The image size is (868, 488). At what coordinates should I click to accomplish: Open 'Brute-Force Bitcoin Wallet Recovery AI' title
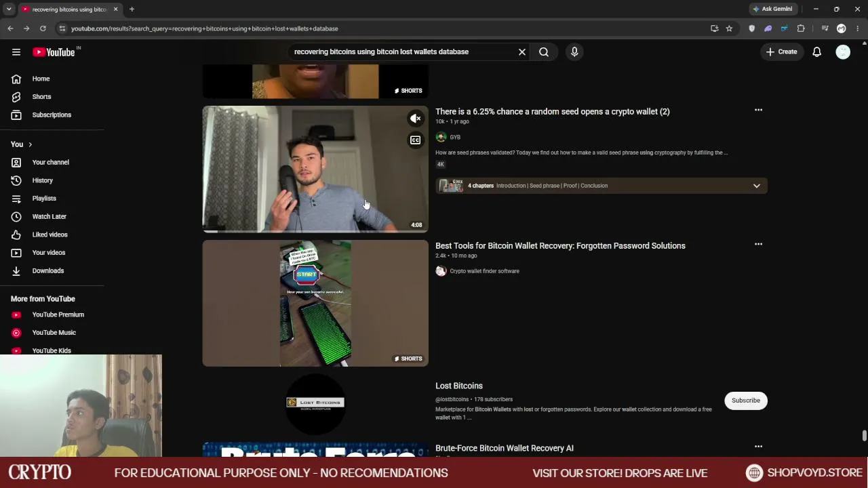tap(505, 448)
